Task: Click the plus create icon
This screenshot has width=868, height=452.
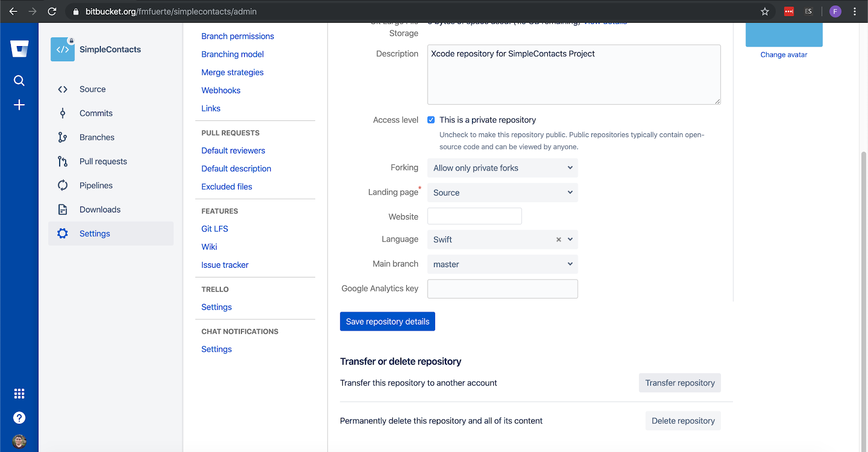Action: (20, 105)
